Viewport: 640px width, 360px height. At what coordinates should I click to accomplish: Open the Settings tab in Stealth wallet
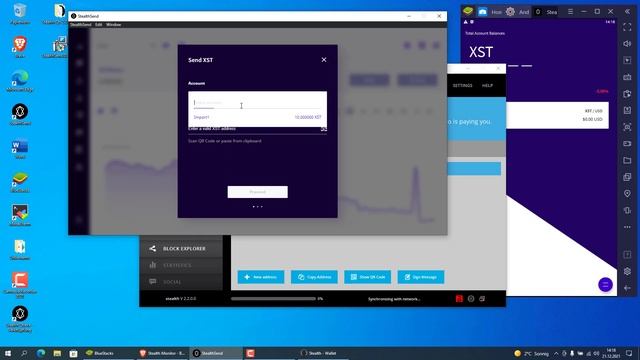462,86
